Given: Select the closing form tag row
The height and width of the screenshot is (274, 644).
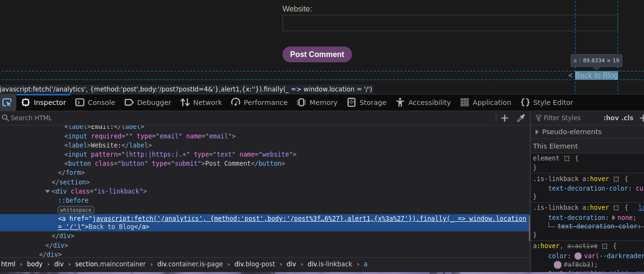Looking at the screenshot, I should pyautogui.click(x=264, y=173).
